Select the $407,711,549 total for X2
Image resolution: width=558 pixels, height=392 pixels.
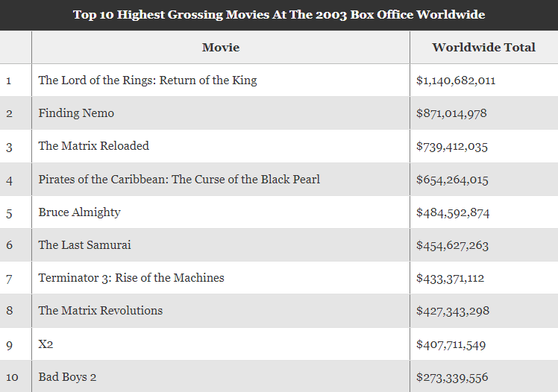[451, 344]
